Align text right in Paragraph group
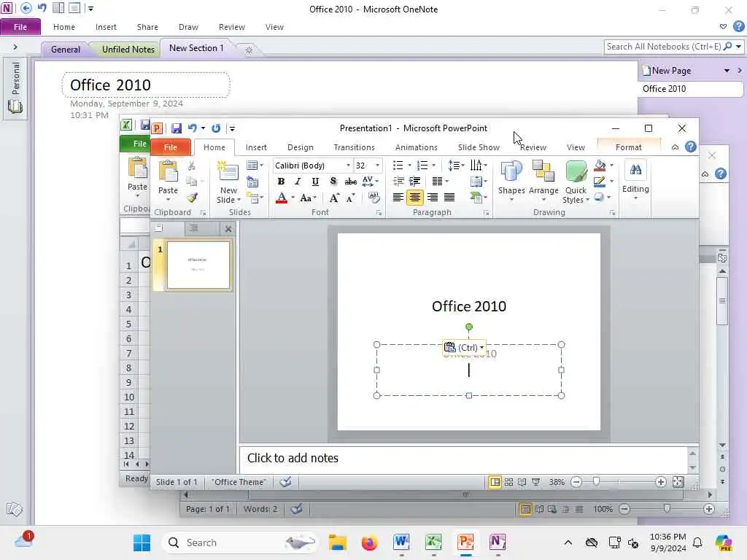This screenshot has width=747, height=560. coord(432,197)
